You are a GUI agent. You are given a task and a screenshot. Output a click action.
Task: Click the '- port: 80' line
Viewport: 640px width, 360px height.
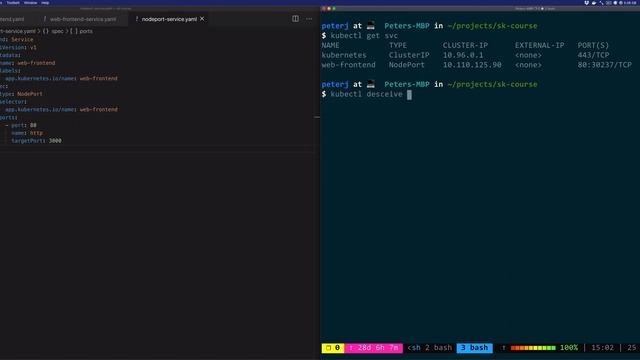tap(21, 125)
